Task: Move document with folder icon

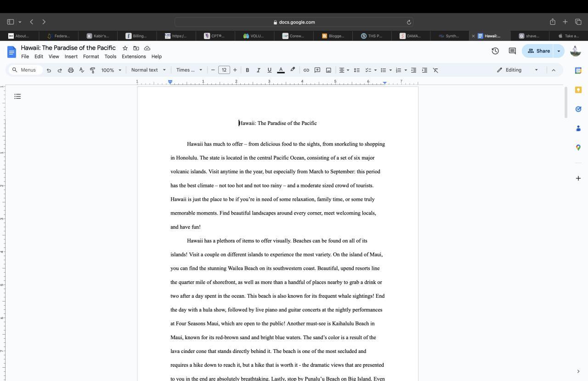Action: (136, 48)
